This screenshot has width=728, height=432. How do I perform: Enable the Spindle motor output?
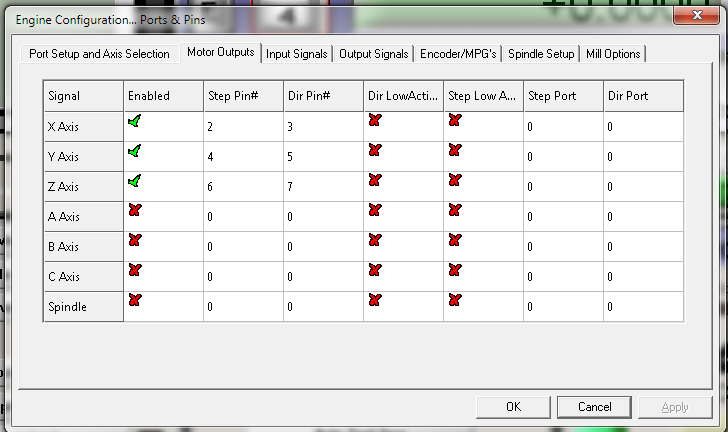click(135, 300)
